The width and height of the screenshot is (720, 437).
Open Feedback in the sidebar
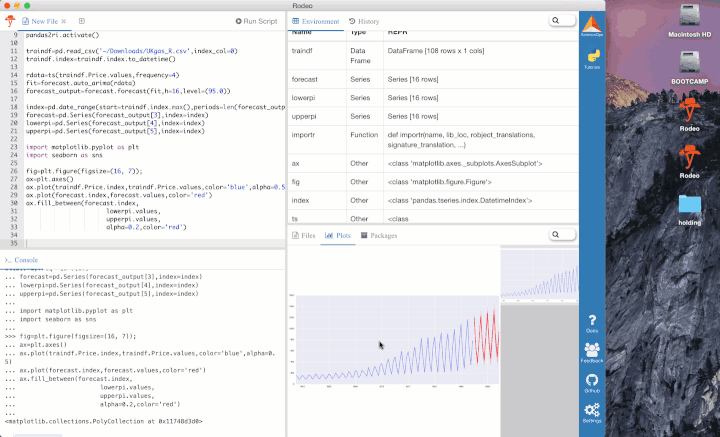(592, 353)
